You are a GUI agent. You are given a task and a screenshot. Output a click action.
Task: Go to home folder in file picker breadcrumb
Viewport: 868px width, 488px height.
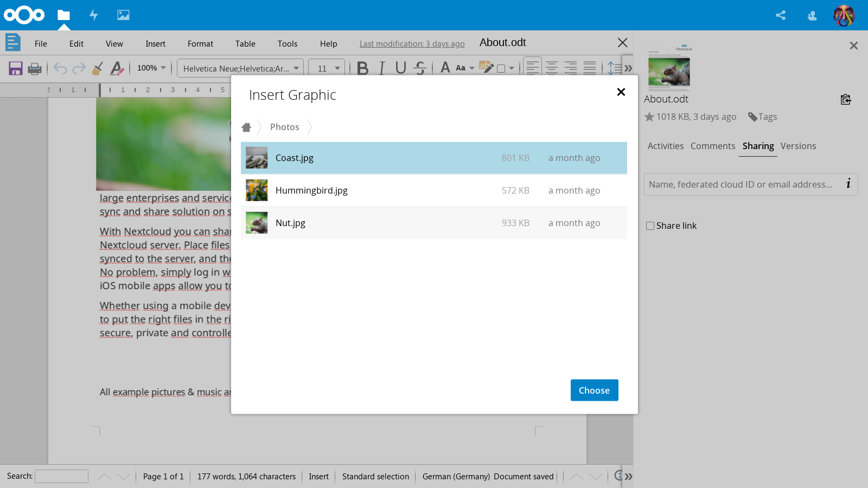pos(246,127)
